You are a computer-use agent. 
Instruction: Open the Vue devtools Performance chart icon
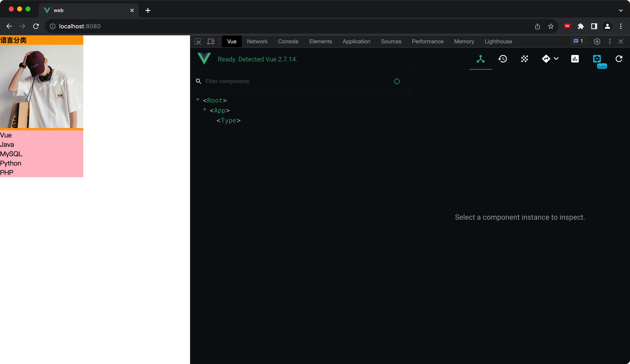pyautogui.click(x=575, y=59)
